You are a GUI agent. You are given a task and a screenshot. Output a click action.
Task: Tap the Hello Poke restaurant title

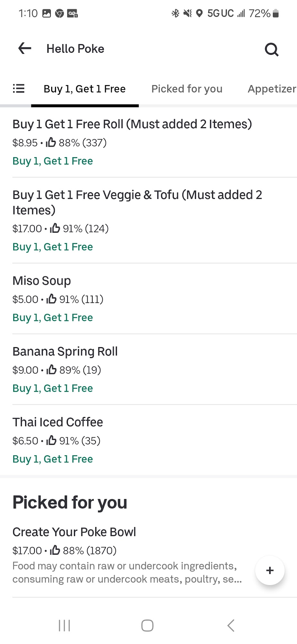tap(75, 49)
